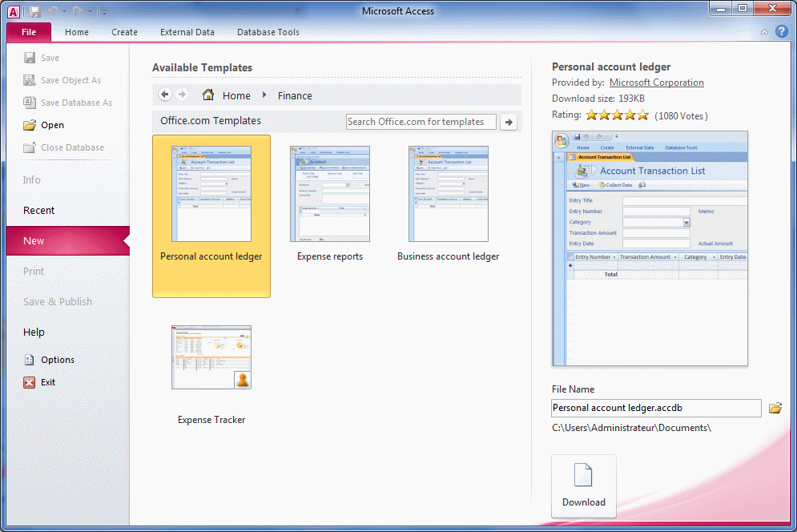Click the Back arrow in template navigation

tap(165, 95)
